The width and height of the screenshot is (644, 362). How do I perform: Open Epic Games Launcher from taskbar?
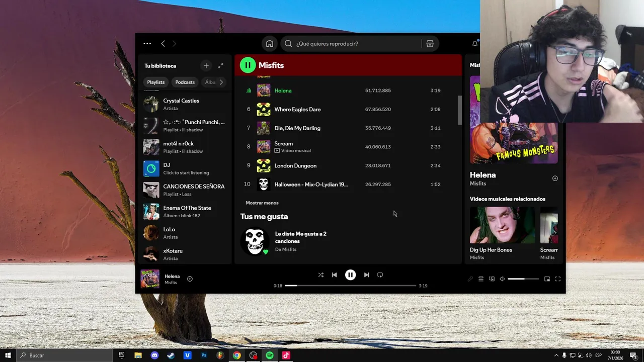click(122, 355)
